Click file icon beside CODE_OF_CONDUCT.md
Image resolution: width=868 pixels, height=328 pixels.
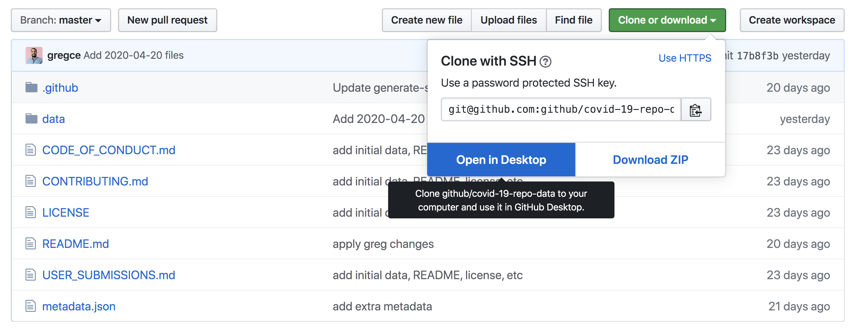point(31,150)
